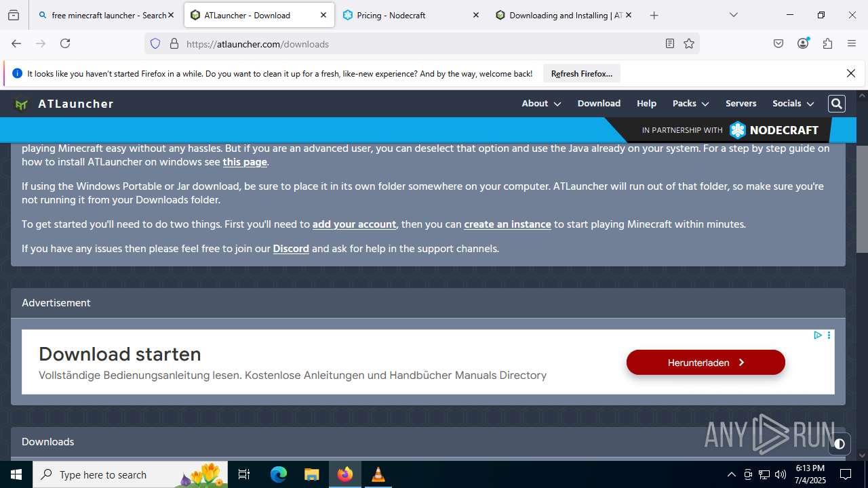
Task: Toggle reader view icon in address bar
Action: click(670, 43)
